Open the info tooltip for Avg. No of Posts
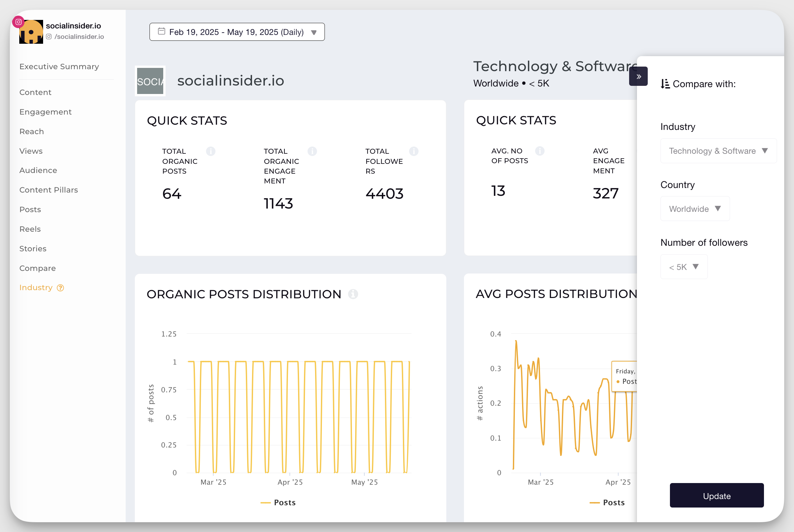The height and width of the screenshot is (532, 794). pyautogui.click(x=540, y=151)
